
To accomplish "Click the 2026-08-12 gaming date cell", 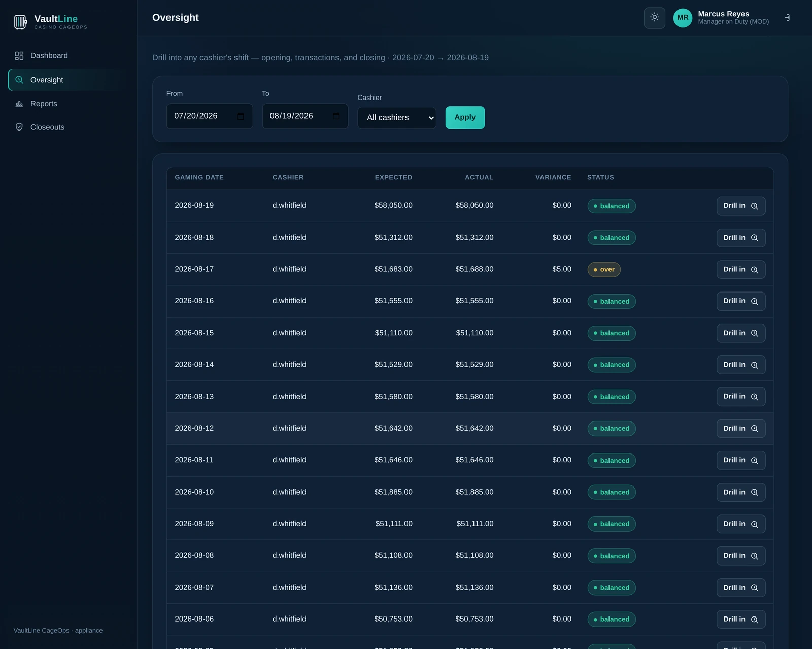I will point(194,429).
